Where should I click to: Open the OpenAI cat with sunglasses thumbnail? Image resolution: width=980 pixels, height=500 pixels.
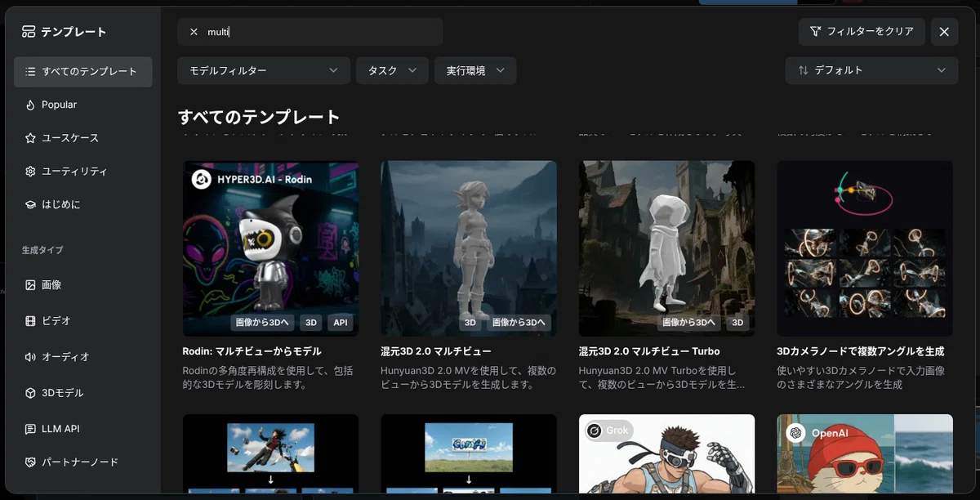[865, 454]
